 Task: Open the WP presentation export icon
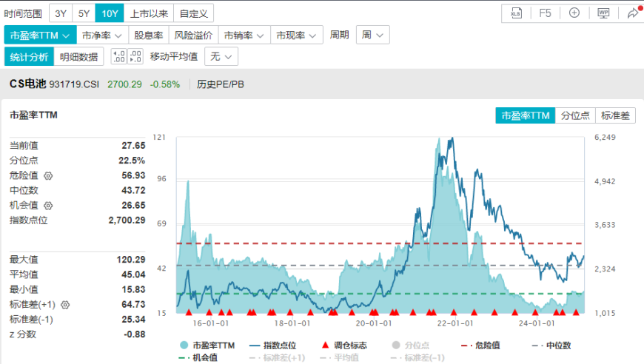coord(603,13)
